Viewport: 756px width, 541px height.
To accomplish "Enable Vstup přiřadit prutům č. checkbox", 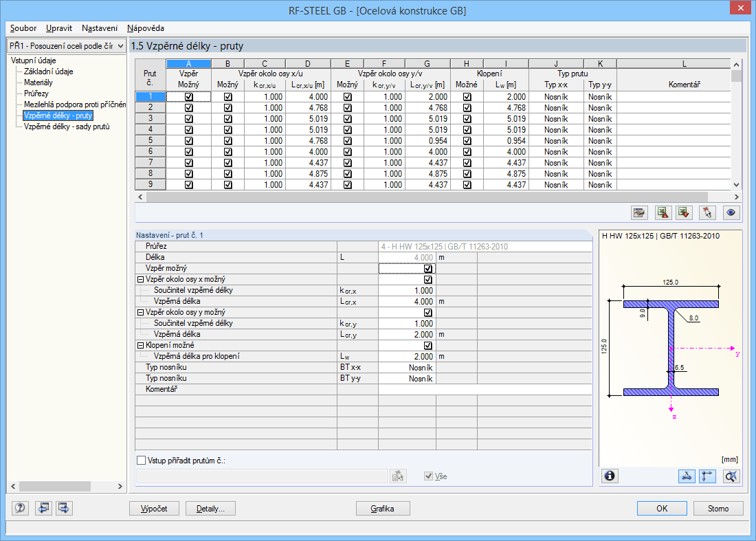I will [x=142, y=461].
